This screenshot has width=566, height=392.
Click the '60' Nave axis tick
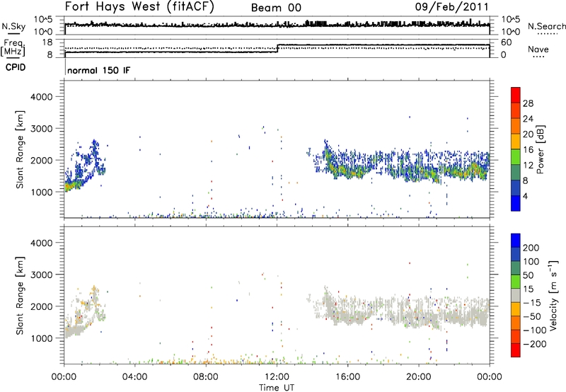[506, 42]
